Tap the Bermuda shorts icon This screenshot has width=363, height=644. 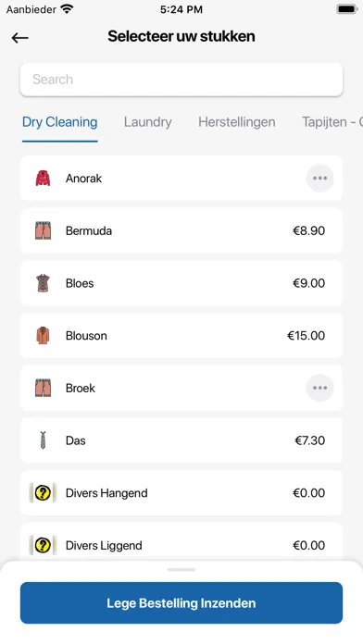(x=43, y=230)
